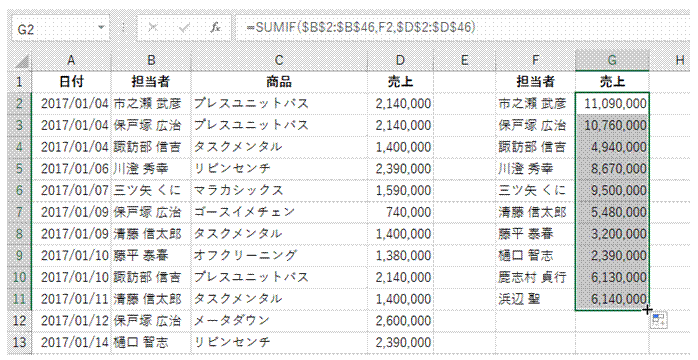Select row 13 header
The image size is (698, 360).
20,343
